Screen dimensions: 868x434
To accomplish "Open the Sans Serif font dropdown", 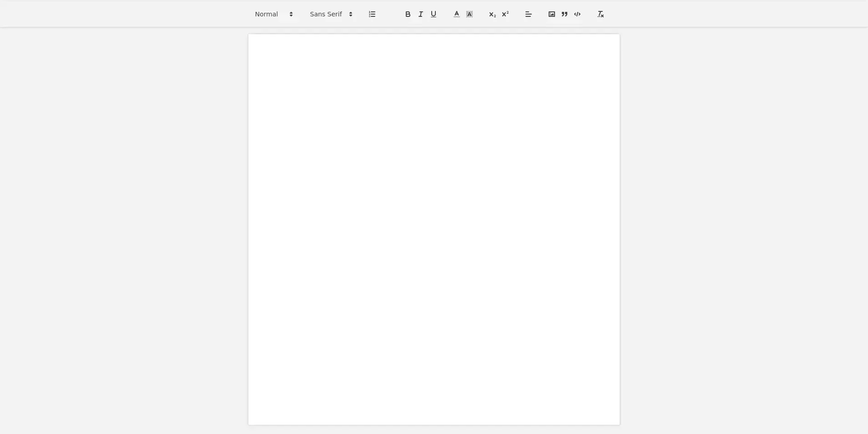I will [x=331, y=14].
